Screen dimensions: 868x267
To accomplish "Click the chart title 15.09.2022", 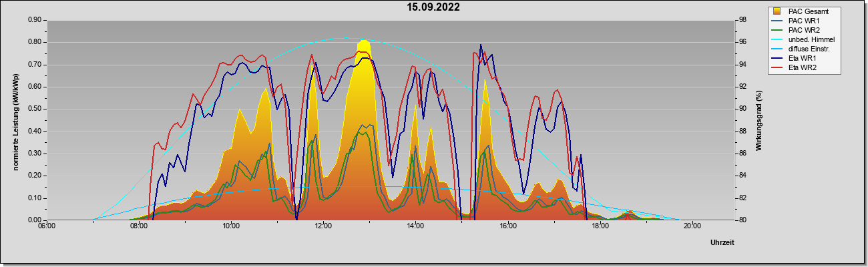I will pyautogui.click(x=434, y=7).
